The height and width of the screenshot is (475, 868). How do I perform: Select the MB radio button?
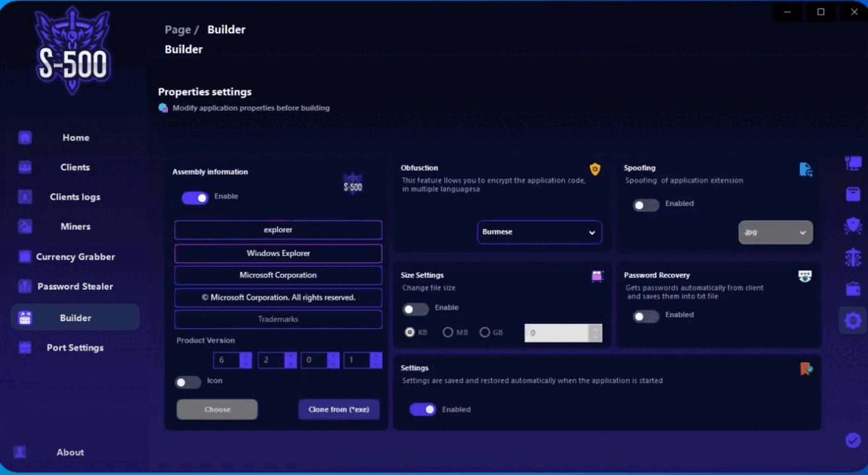(447, 332)
